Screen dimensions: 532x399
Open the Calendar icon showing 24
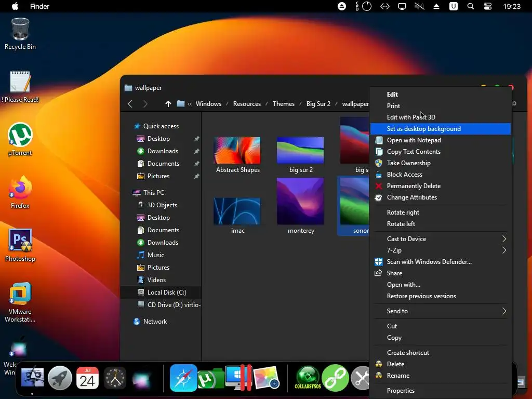[87, 378]
